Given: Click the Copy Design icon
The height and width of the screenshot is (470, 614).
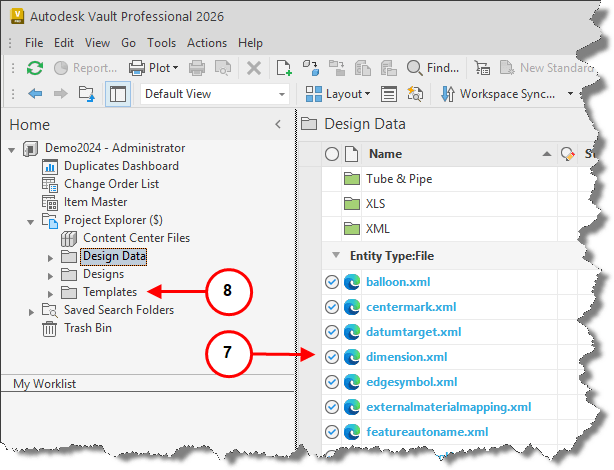Looking at the screenshot, I should coord(311,68).
